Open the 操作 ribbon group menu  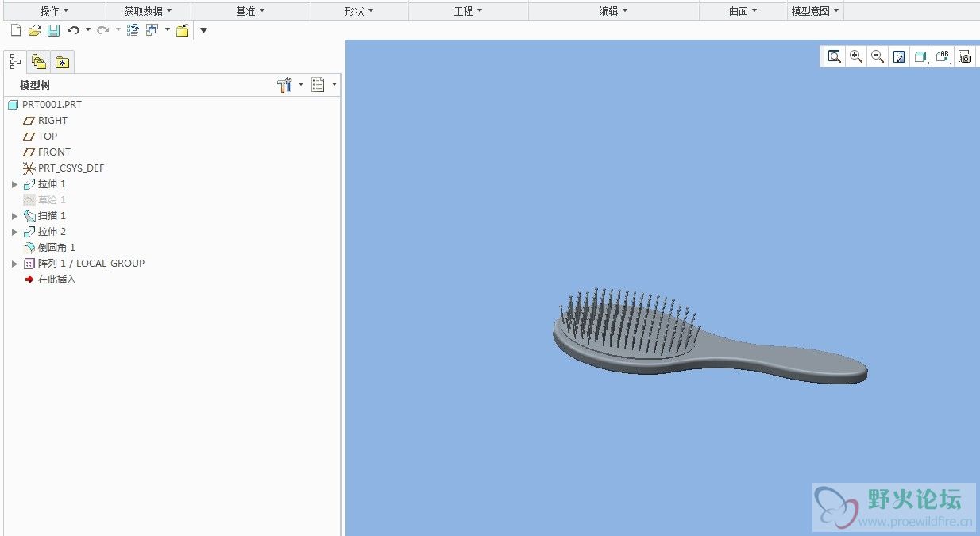[54, 11]
